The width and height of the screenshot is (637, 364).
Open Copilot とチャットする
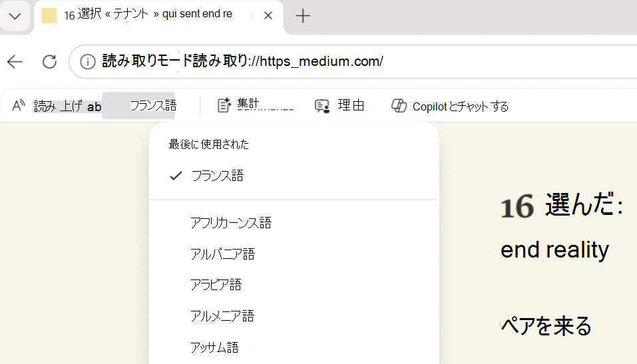(450, 106)
